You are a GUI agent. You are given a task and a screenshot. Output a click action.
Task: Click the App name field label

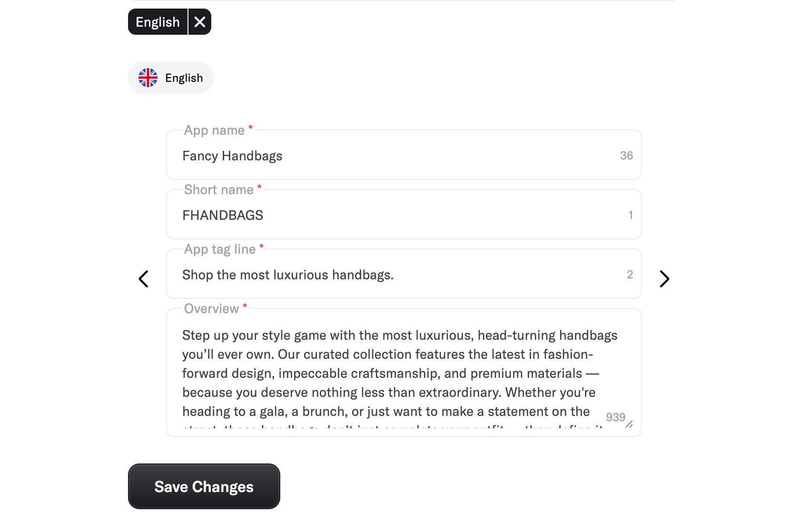tap(215, 130)
